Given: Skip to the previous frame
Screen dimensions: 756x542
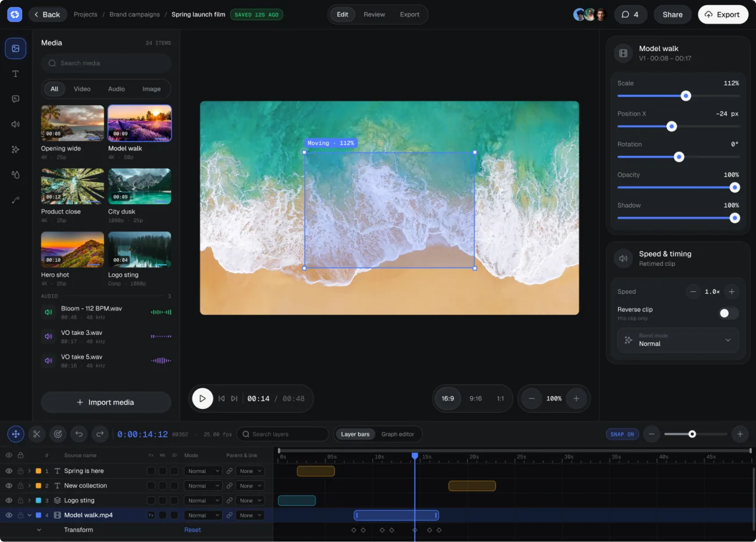Looking at the screenshot, I should click(222, 398).
